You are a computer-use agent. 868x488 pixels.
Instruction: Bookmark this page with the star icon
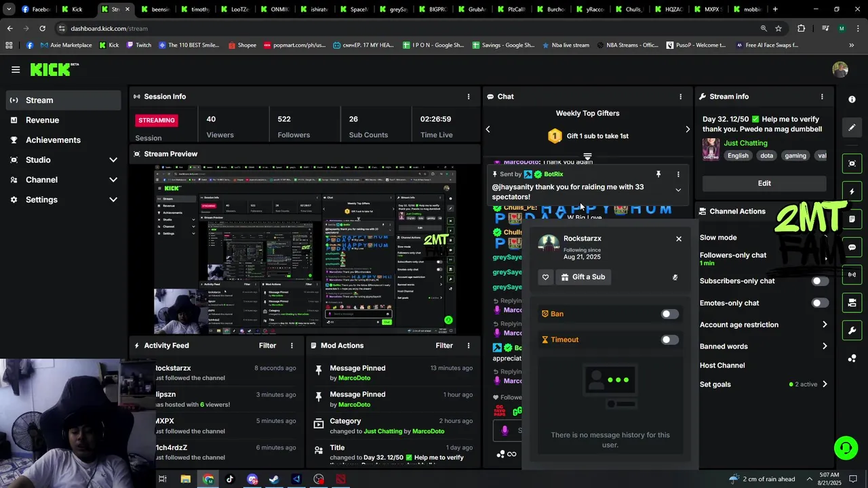[x=778, y=28]
